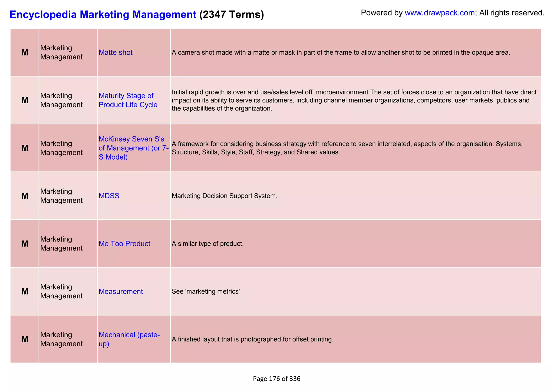The width and height of the screenshot is (554, 392).
Task: Click the offset printing layout definition
Action: click(x=252, y=339)
